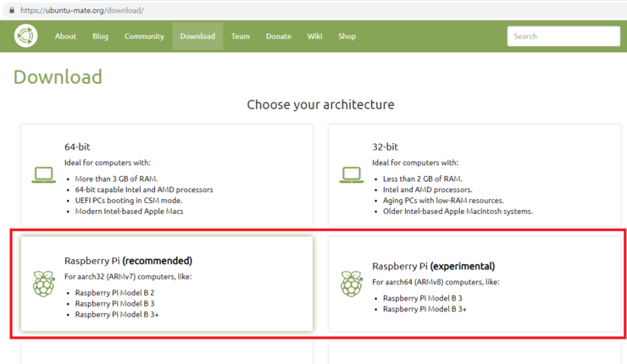The image size is (627, 364).
Task: Click 'Ideal for computers with:' in 32-bit card
Action: (x=415, y=163)
